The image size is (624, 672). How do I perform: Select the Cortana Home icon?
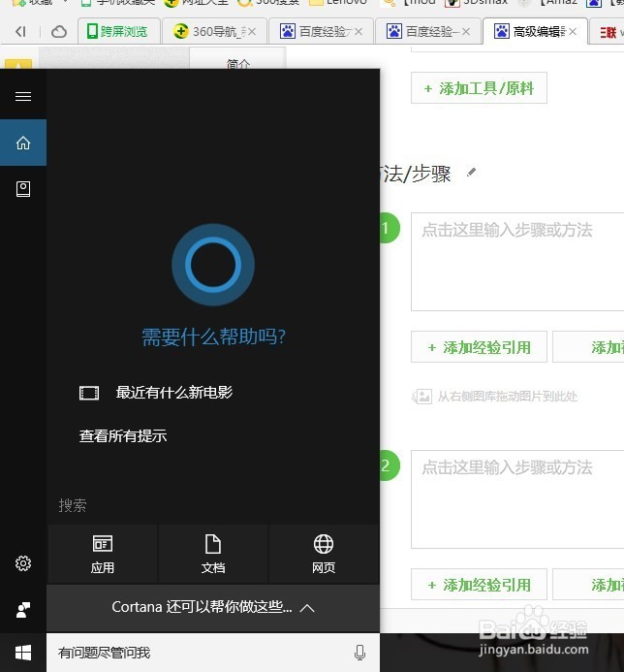pos(23,143)
